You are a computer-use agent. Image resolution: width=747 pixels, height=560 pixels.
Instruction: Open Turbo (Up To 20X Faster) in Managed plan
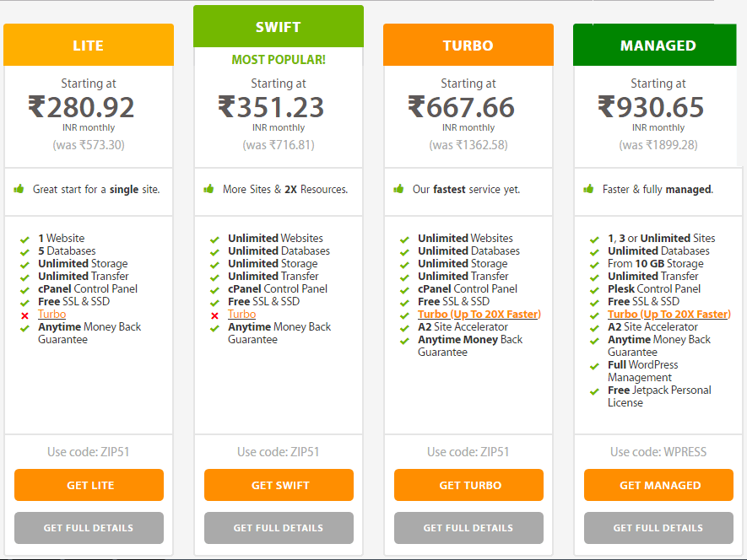click(x=669, y=314)
